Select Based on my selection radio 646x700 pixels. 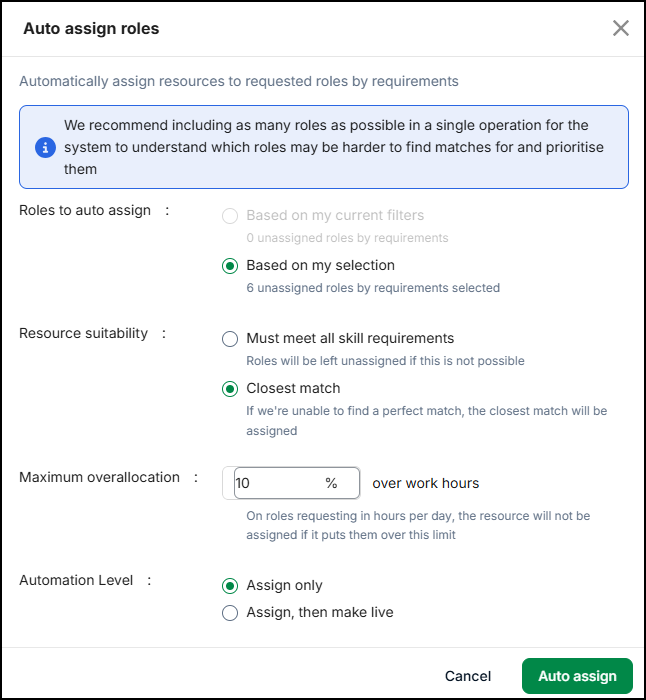(230, 266)
